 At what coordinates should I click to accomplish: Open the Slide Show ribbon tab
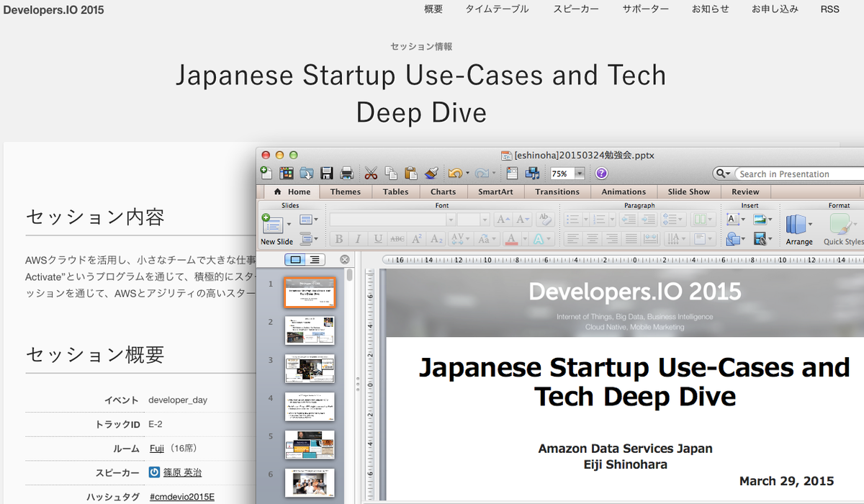pyautogui.click(x=688, y=192)
